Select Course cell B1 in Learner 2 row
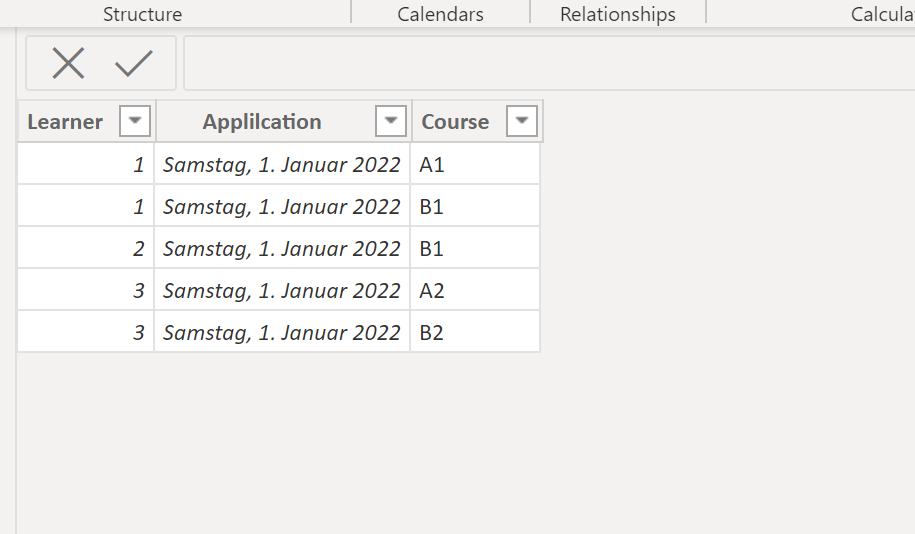The width and height of the screenshot is (915, 534). tap(475, 248)
